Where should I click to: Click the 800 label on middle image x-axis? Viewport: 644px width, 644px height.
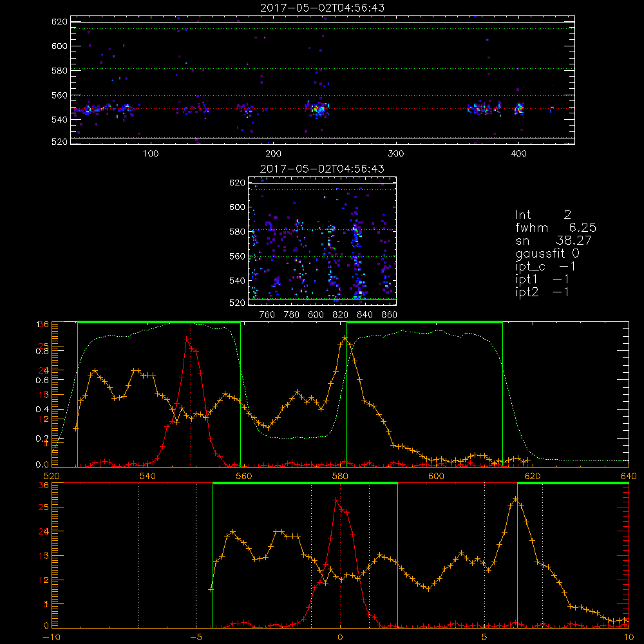point(316,315)
